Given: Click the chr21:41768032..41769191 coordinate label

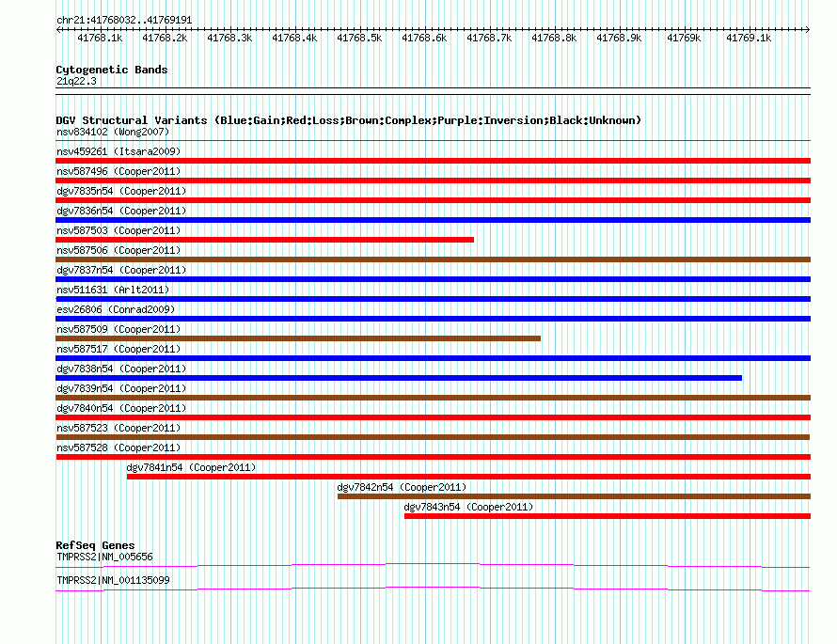Looking at the screenshot, I should [x=124, y=20].
